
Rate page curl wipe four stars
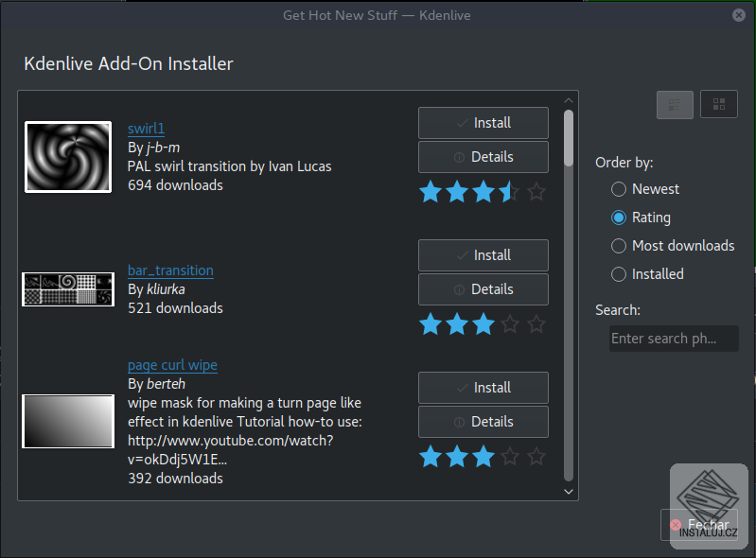[510, 457]
